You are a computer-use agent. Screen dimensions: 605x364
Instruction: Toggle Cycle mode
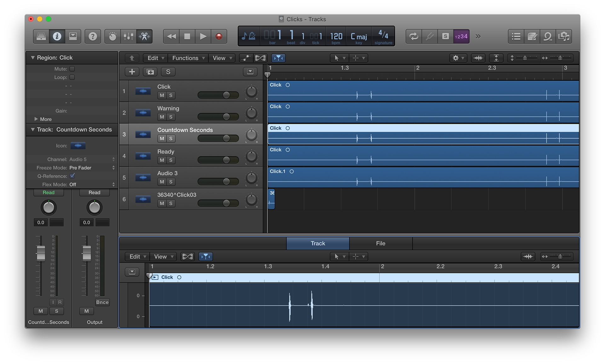(x=414, y=37)
